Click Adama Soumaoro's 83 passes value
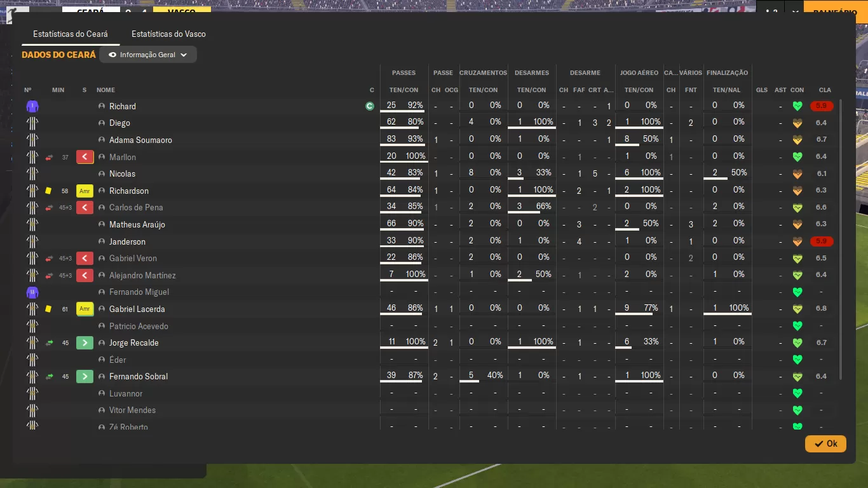Image resolution: width=868 pixels, height=488 pixels. pos(391,139)
